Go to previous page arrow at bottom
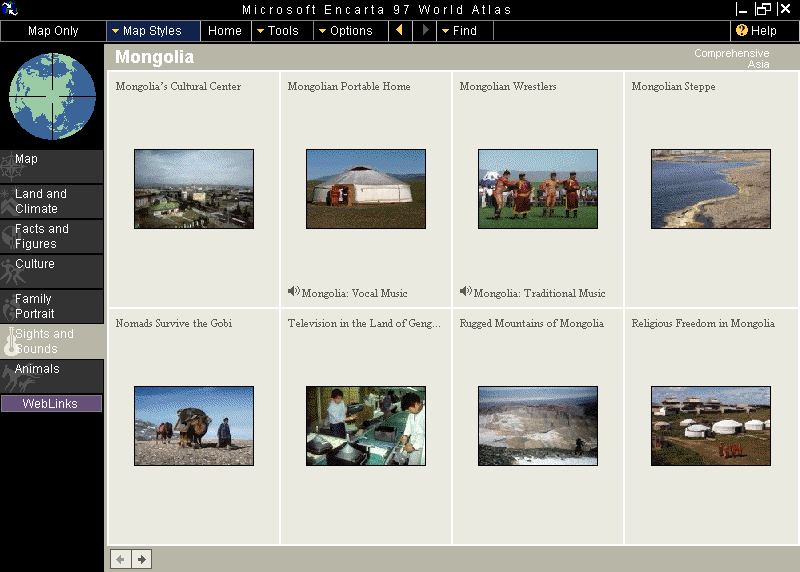The width and height of the screenshot is (800, 572). [x=121, y=559]
